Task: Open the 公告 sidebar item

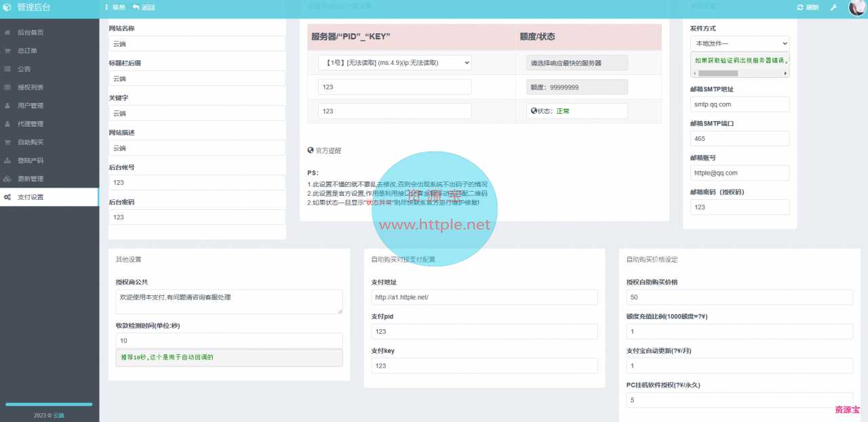Action: click(x=50, y=69)
